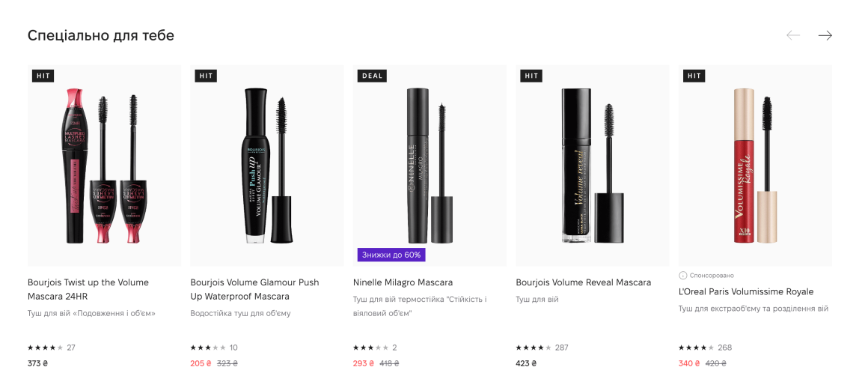Click the sponsored info icon
Viewport: 868px width, 388px height.
[x=682, y=276]
